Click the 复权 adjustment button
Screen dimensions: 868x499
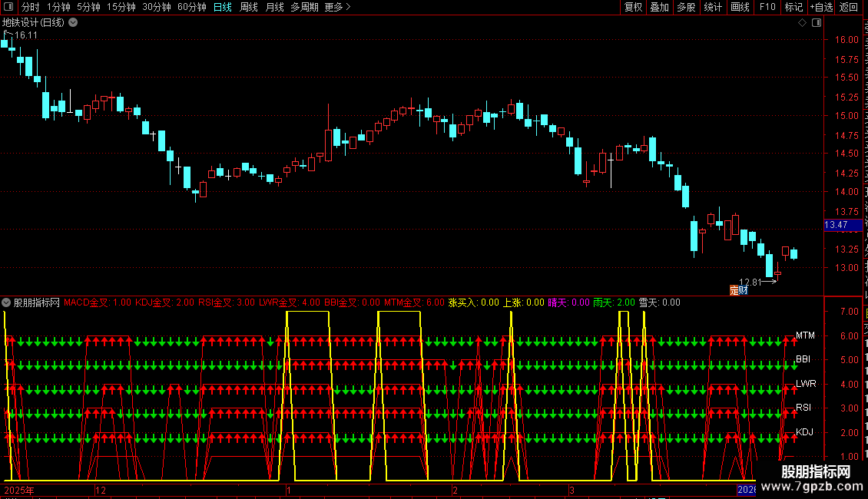pyautogui.click(x=633, y=7)
